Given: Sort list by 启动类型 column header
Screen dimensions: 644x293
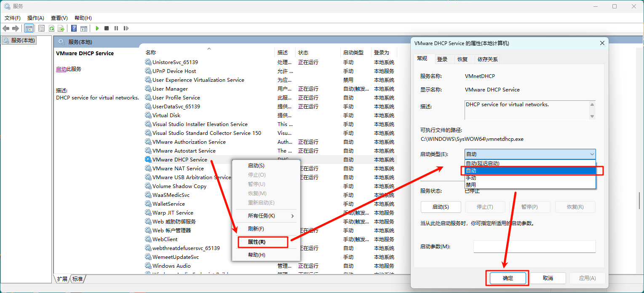Looking at the screenshot, I should point(356,53).
